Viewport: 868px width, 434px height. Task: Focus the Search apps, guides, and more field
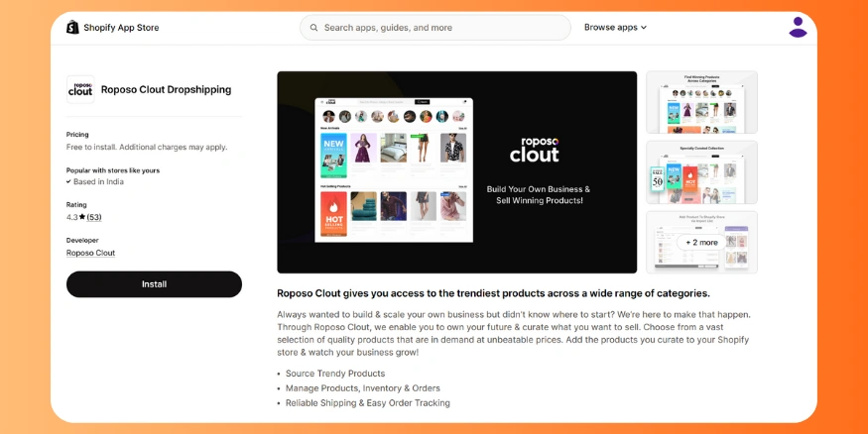[x=435, y=28]
